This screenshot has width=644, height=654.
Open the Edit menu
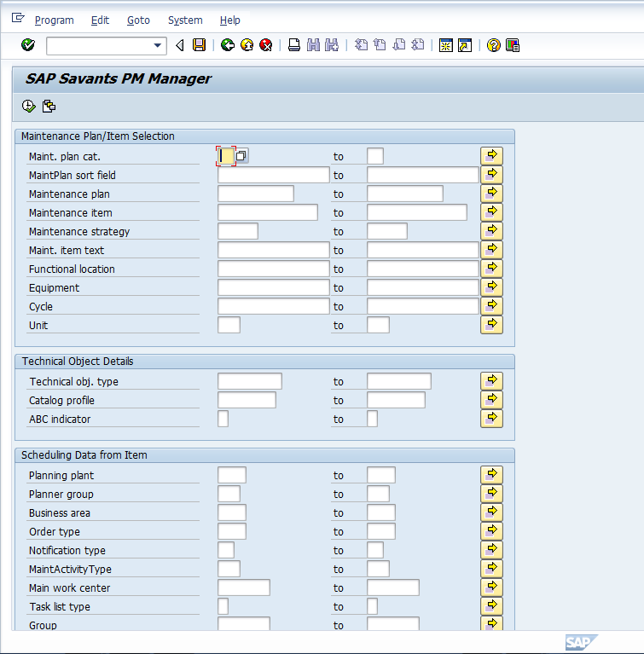(x=100, y=20)
